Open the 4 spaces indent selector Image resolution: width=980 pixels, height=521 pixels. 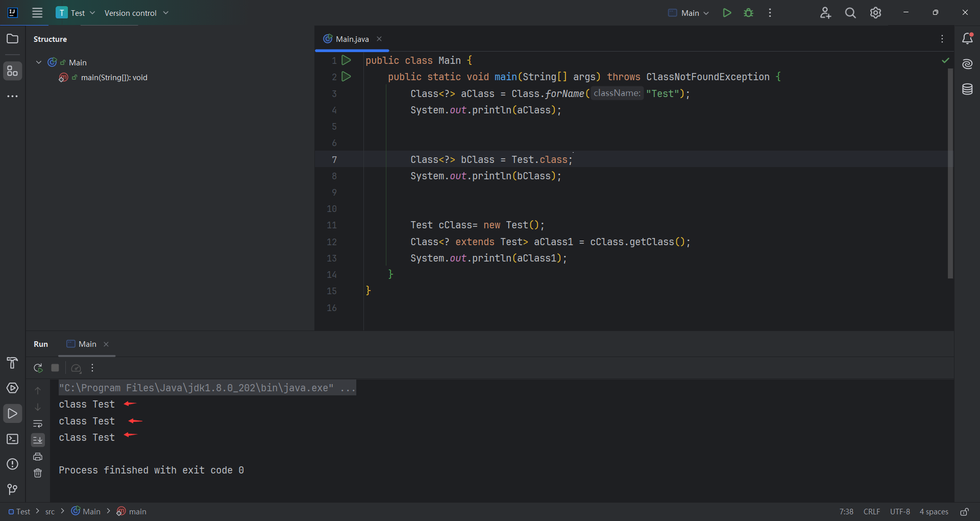click(934, 512)
